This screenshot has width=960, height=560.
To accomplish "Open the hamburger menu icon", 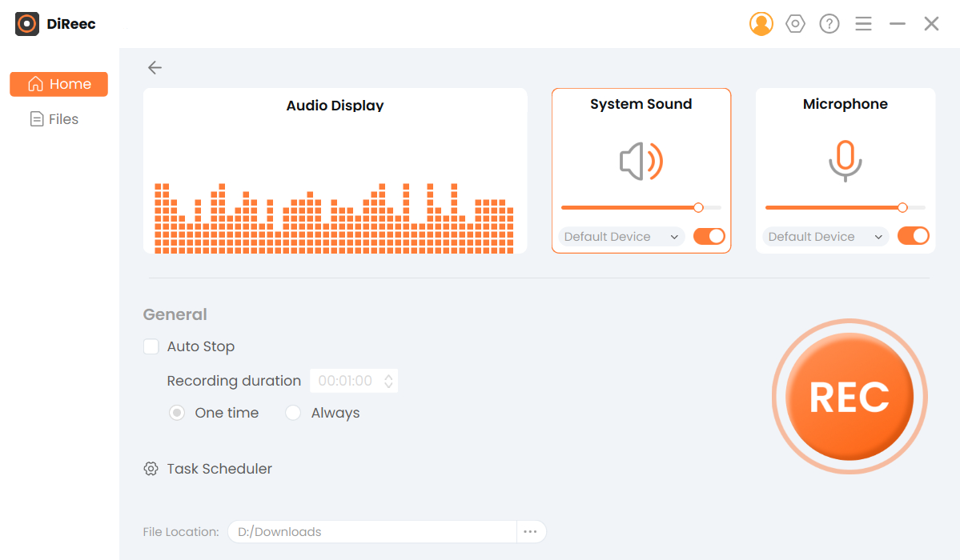I will pos(863,23).
